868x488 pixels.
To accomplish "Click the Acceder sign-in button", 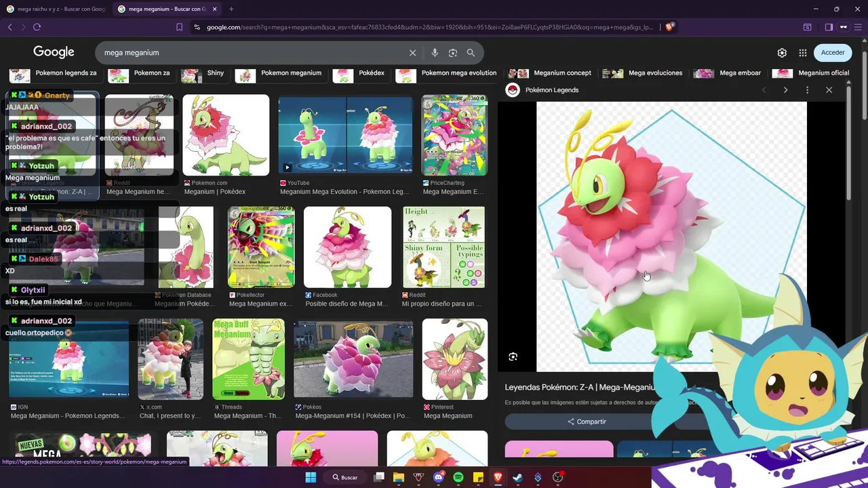I will point(833,52).
